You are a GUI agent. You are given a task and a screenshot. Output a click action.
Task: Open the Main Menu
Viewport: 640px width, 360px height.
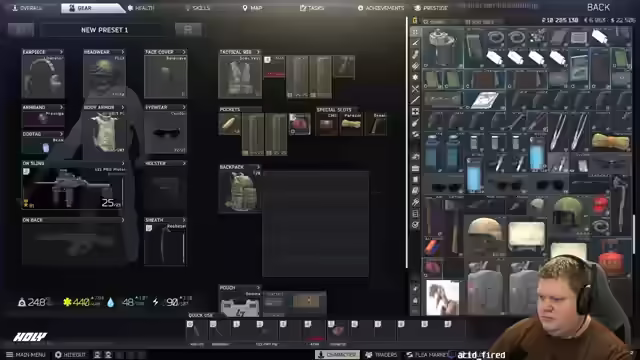coord(26,355)
